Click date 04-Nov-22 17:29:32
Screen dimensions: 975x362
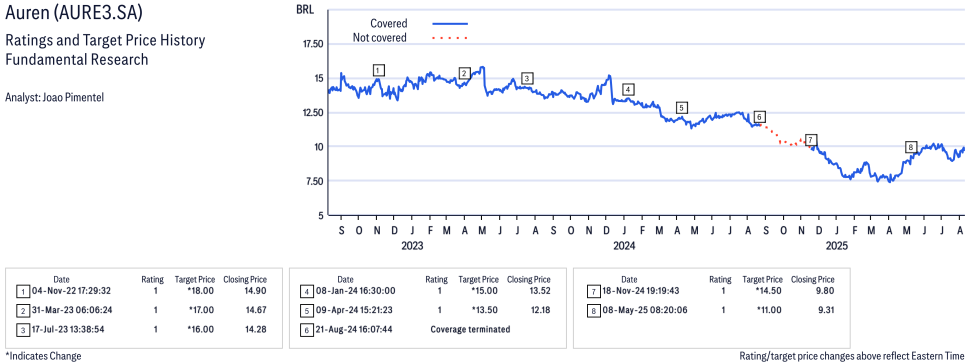click(72, 291)
